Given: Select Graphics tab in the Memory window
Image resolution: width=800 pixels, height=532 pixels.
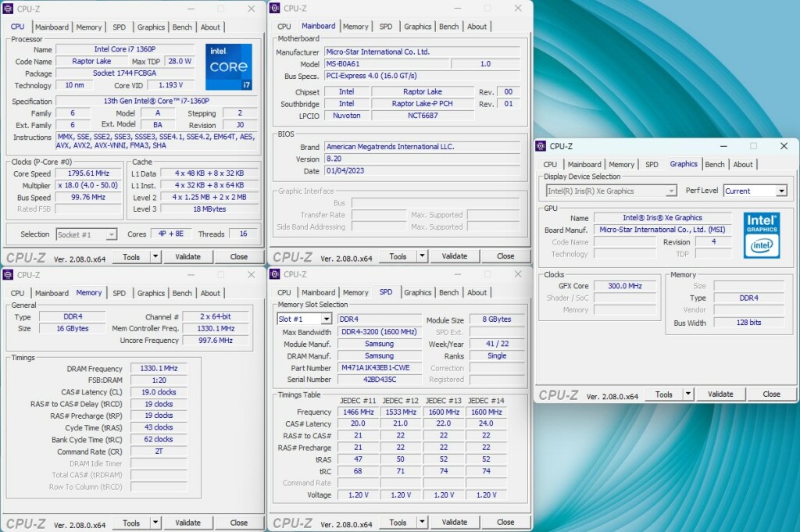Looking at the screenshot, I should click(x=151, y=293).
